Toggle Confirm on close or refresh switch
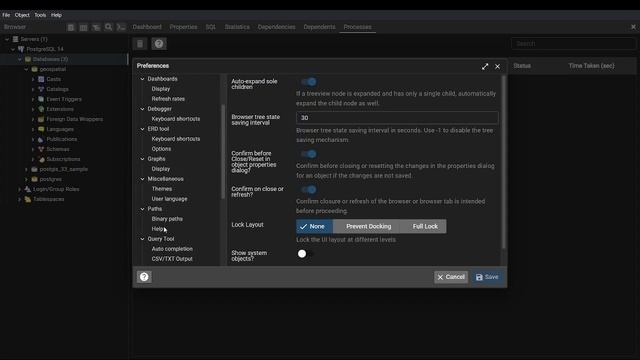The image size is (640, 360). pos(309,189)
